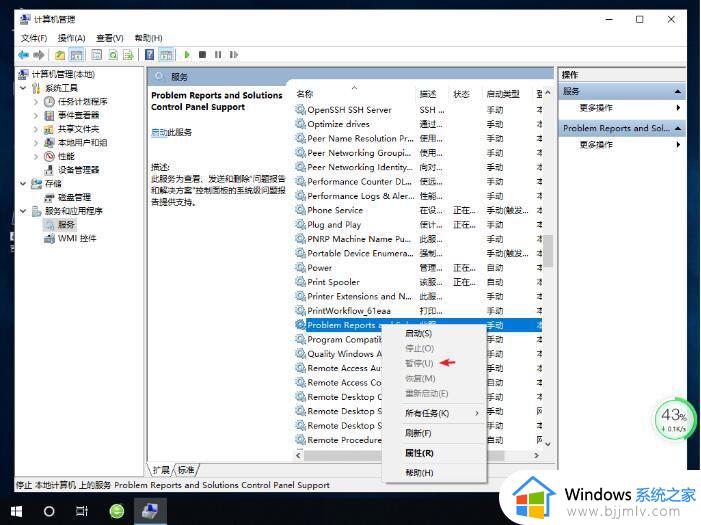This screenshot has height=525, width=701.
Task: Select the PrintWorkflow_61eaa service
Action: pos(349,311)
